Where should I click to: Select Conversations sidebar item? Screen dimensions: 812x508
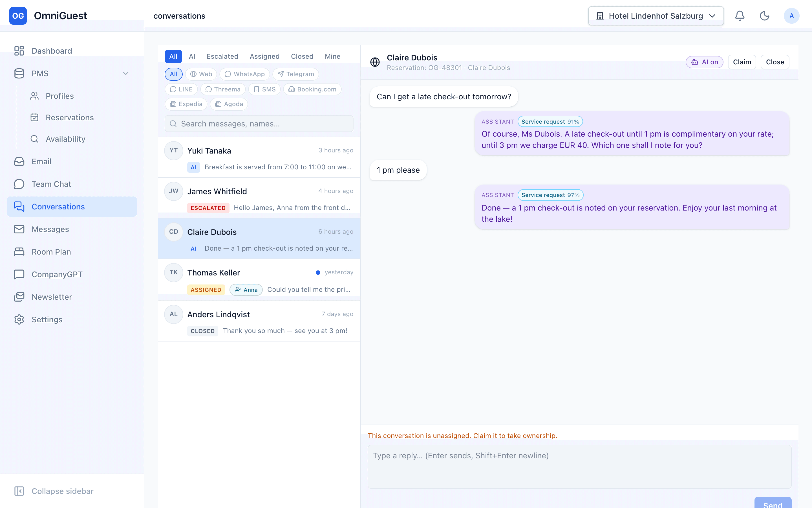coord(72,207)
